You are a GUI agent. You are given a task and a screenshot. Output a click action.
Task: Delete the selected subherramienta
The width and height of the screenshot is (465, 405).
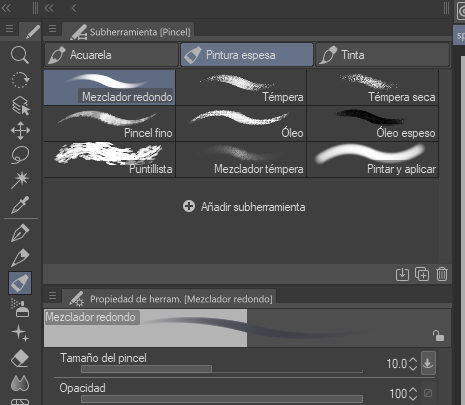point(442,274)
